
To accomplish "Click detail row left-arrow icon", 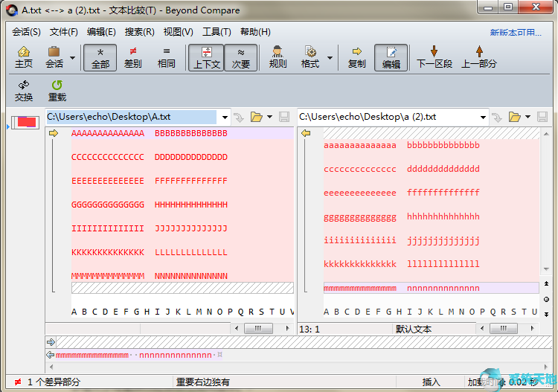I will 50,355.
